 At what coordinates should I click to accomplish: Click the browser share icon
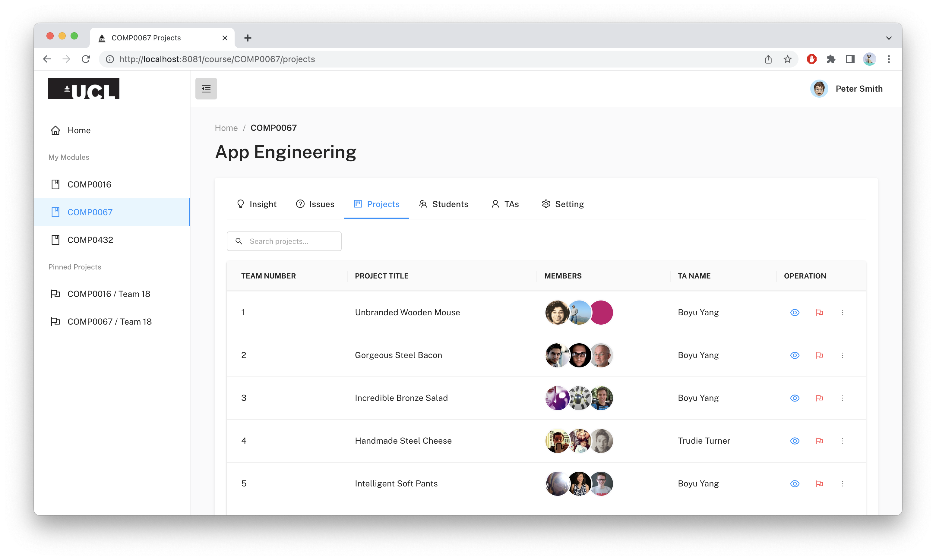(x=768, y=59)
